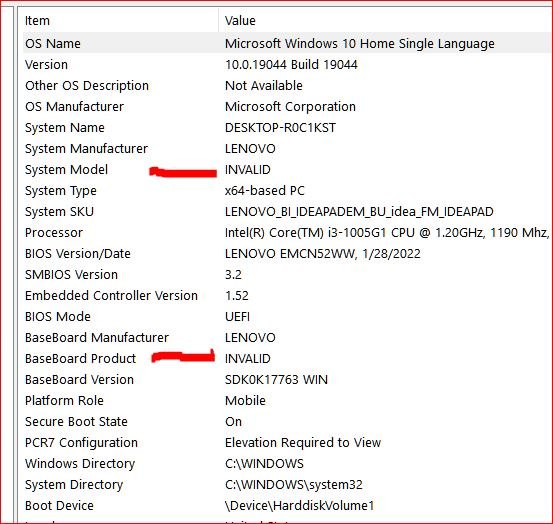553x524 pixels.
Task: Click value DESKTOP-R0C1KST
Action: [280, 128]
